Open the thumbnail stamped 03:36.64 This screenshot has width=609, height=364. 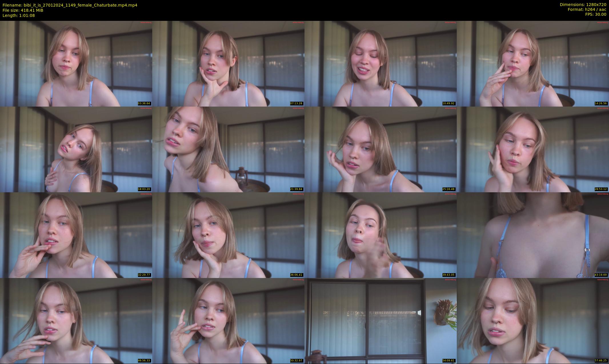[x=76, y=64]
